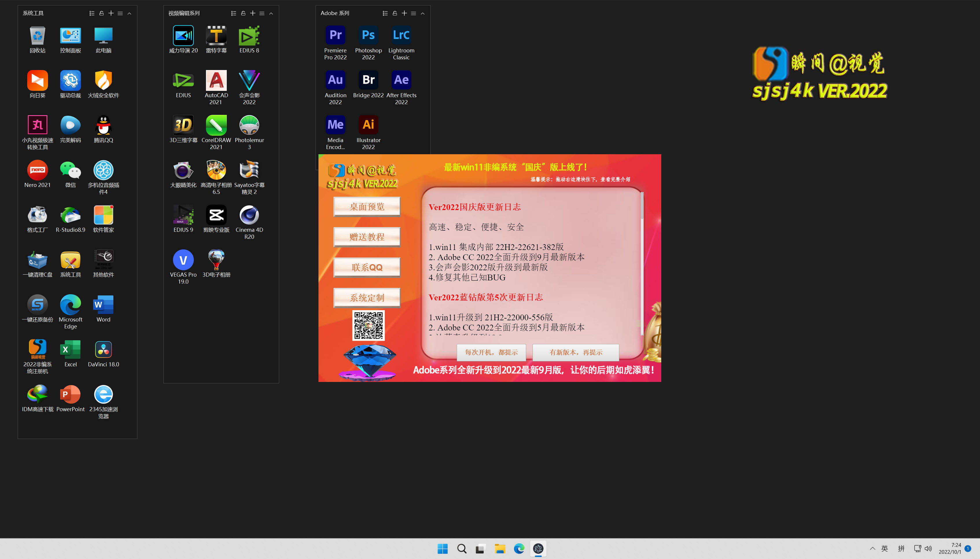This screenshot has height=559, width=980.
Task: Open 系统工具 panel menu
Action: click(120, 13)
